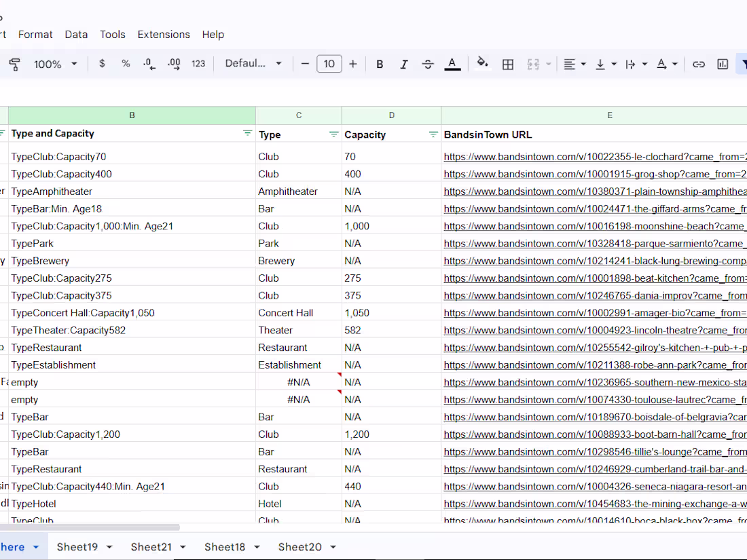Increase font size with plus button
This screenshot has width=747, height=560.
[352, 64]
